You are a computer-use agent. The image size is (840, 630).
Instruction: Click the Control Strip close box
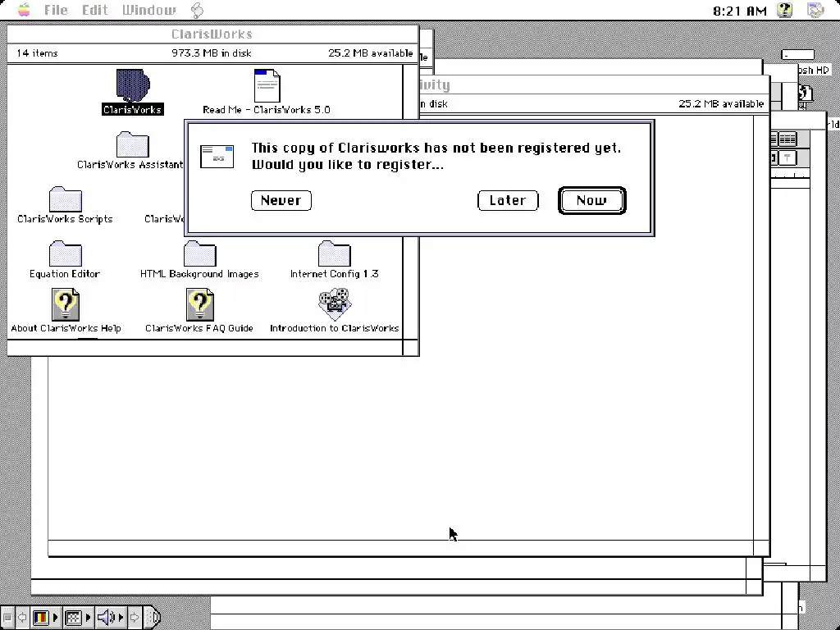tap(7, 618)
